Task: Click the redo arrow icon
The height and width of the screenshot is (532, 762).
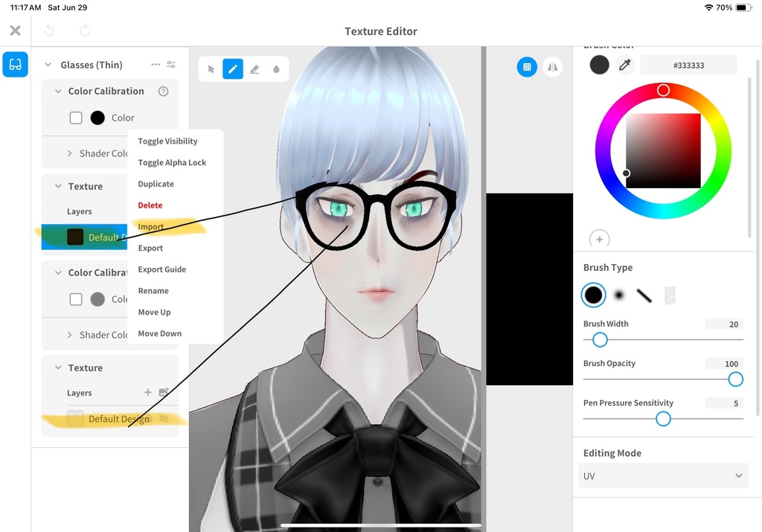Action: click(85, 31)
